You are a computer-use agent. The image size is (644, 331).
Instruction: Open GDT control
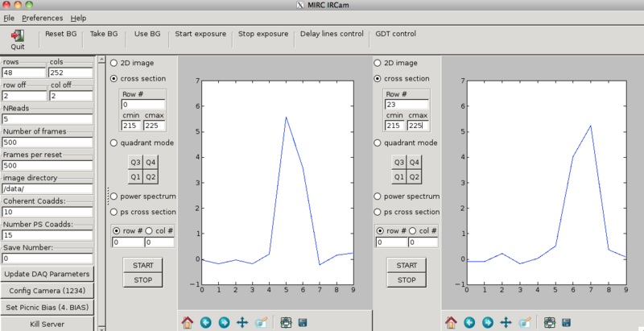[395, 34]
